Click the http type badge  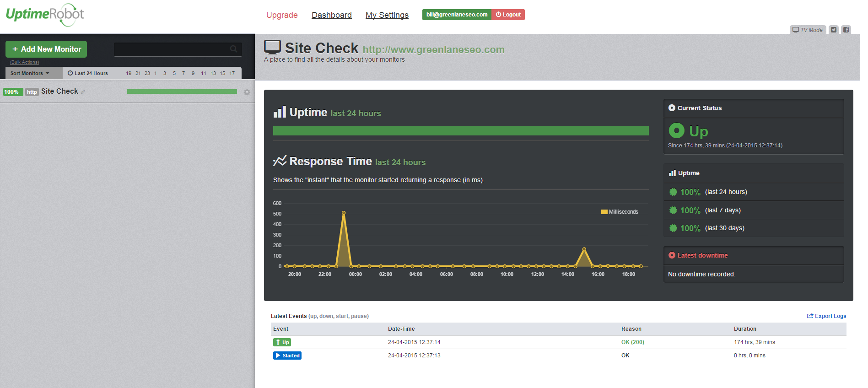click(32, 92)
